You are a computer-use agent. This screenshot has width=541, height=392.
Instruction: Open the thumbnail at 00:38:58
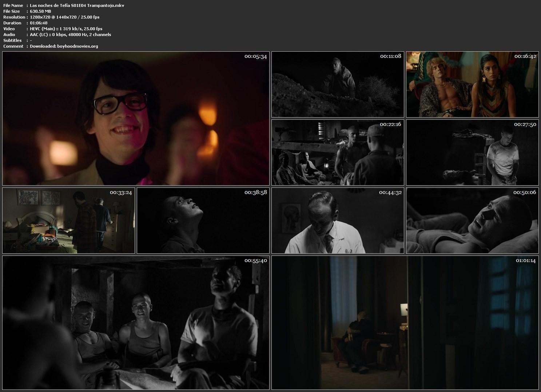point(203,221)
